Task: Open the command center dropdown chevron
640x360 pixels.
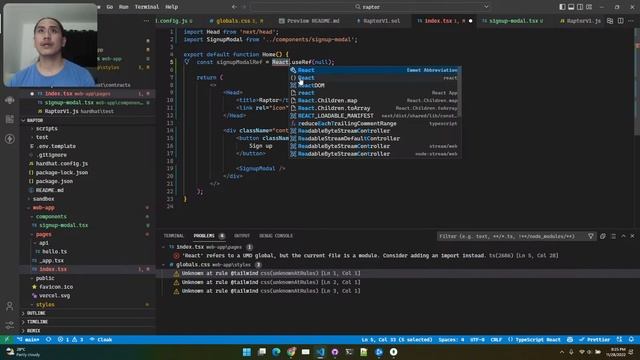Action: [x=486, y=7]
